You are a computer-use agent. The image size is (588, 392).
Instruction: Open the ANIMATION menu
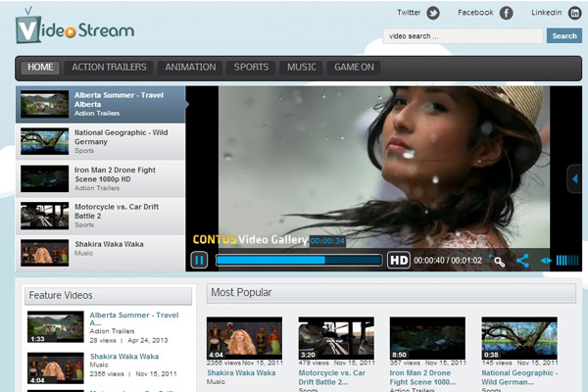click(190, 68)
